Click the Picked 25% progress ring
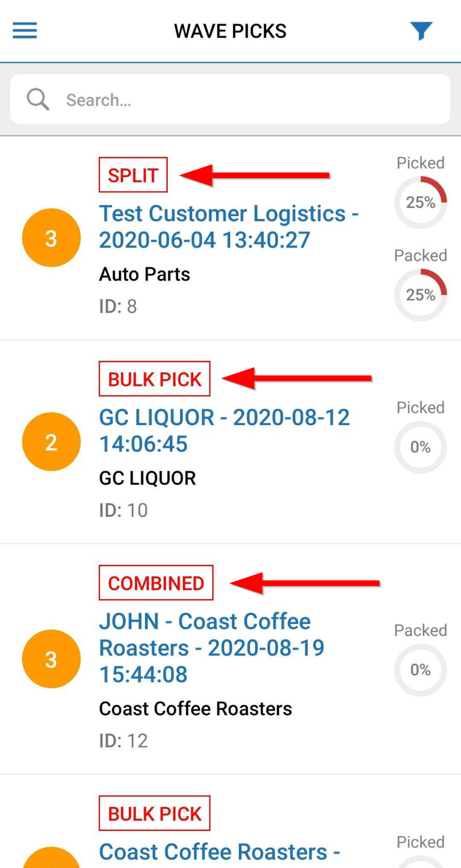Screen dimensions: 461x868 pos(420,202)
